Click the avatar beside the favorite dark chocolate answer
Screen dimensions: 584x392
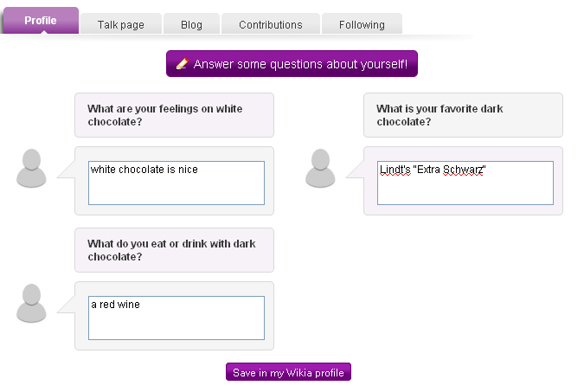tap(320, 168)
